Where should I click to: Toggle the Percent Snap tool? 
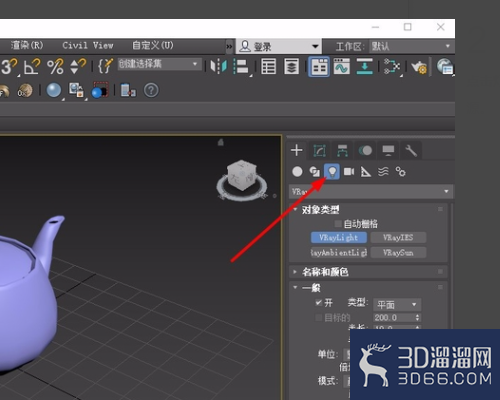(x=55, y=66)
